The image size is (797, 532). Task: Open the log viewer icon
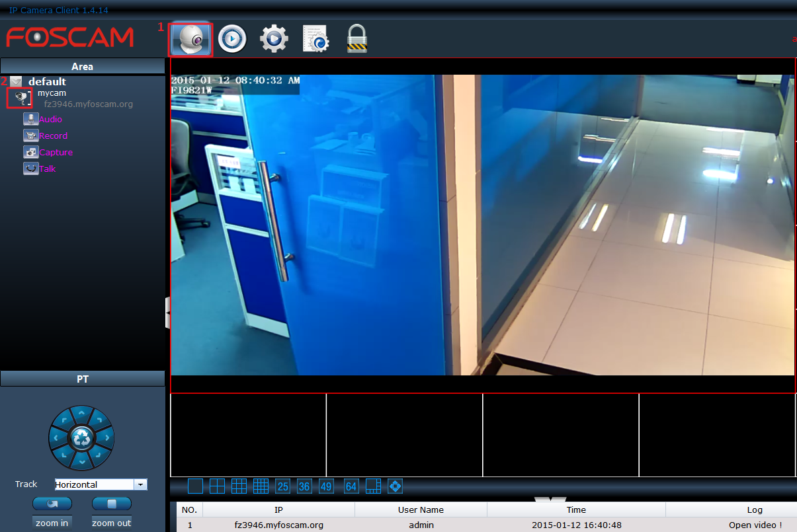(315, 39)
